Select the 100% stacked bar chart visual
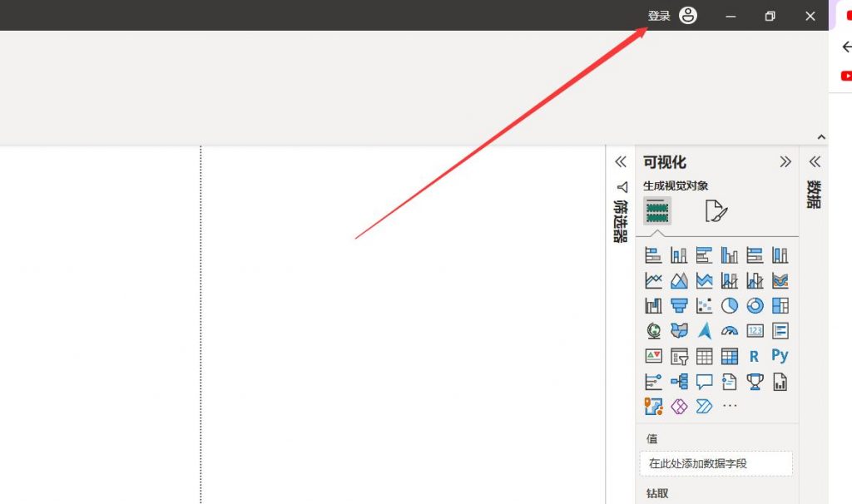The image size is (852, 504). pyautogui.click(x=755, y=254)
